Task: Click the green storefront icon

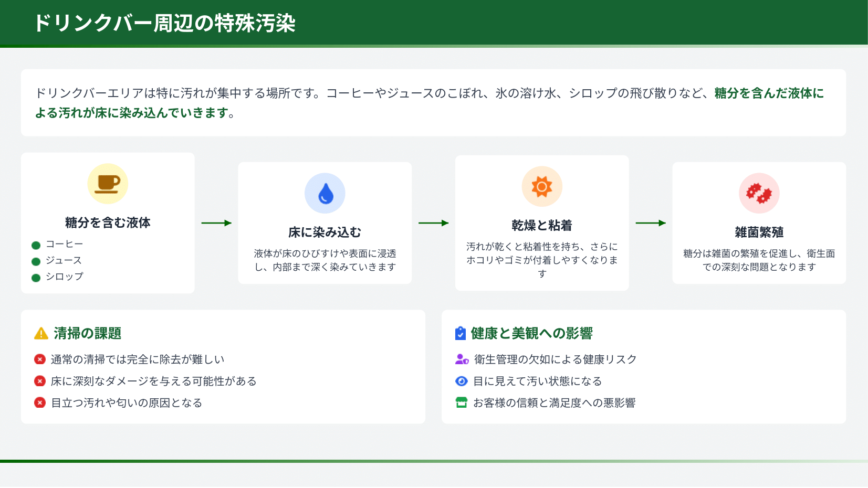Action: click(x=462, y=402)
